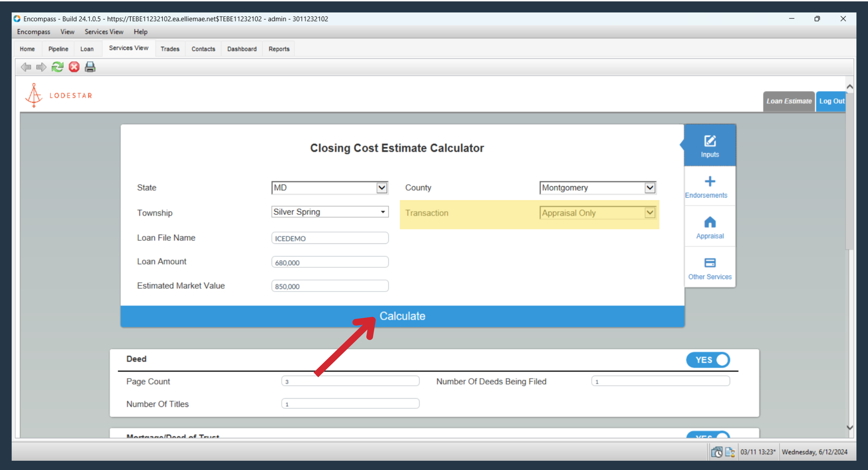Switch to the Pipeline tab
The image size is (868, 470).
[58, 49]
